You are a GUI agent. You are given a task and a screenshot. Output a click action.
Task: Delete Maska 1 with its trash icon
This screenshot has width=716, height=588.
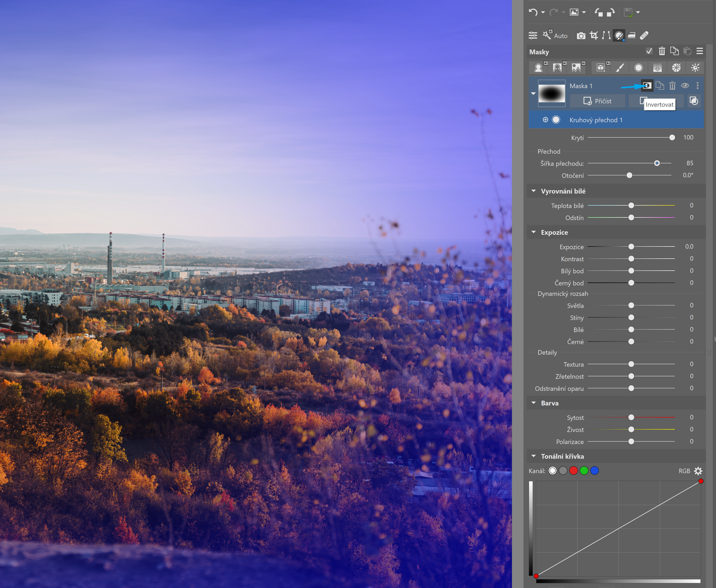672,86
